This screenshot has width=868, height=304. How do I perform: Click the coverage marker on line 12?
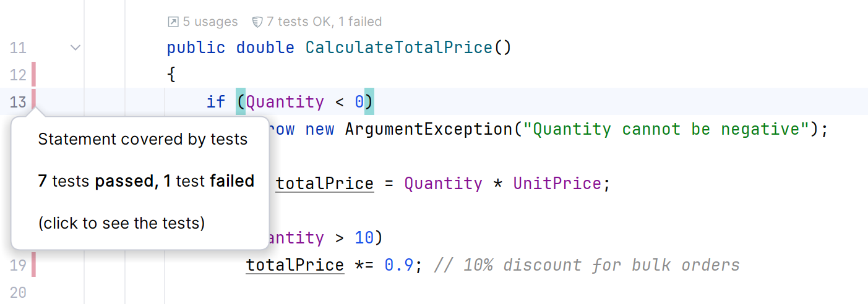[33, 75]
